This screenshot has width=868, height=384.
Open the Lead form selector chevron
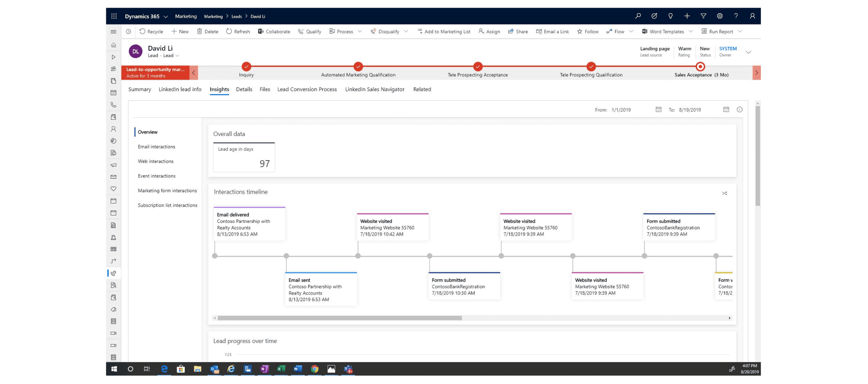(x=177, y=55)
